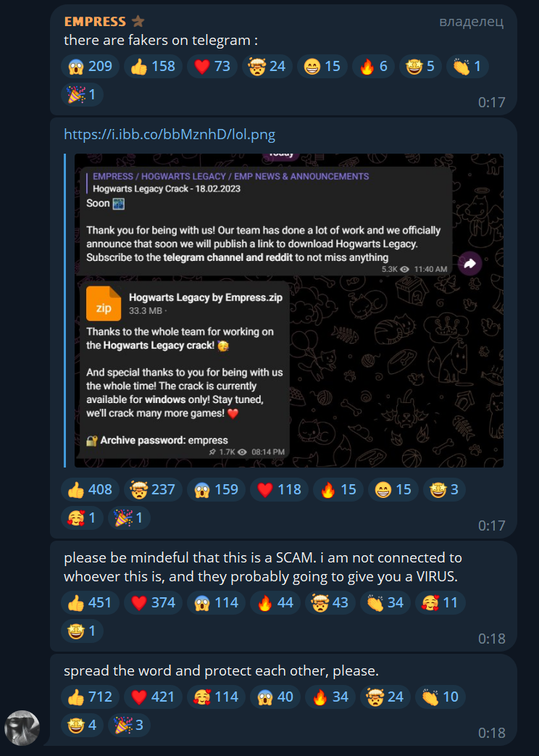Click the heart reaction showing 374
This screenshot has width=539, height=756.
pos(153,602)
